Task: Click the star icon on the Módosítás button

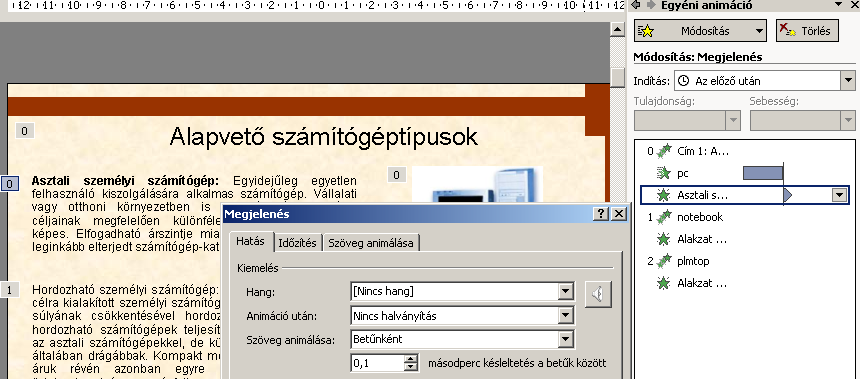Action: (647, 31)
